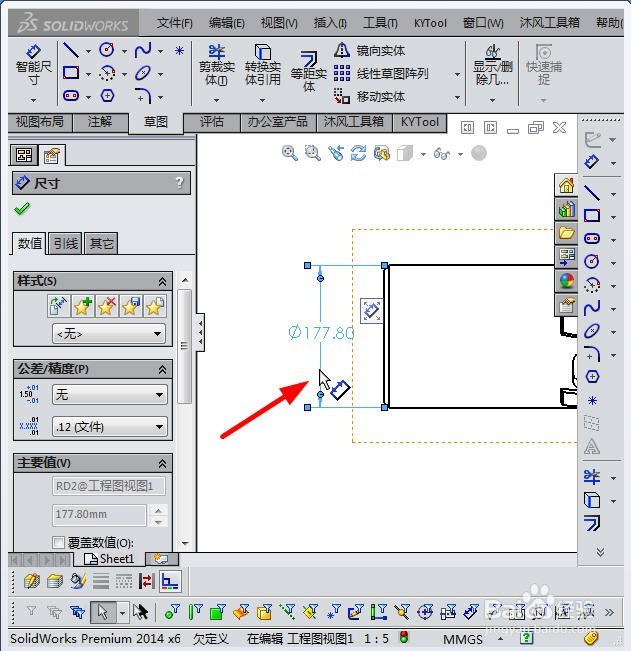Switch to 引线 property tab
Image resolution: width=631 pixels, height=651 pixels.
[x=66, y=243]
